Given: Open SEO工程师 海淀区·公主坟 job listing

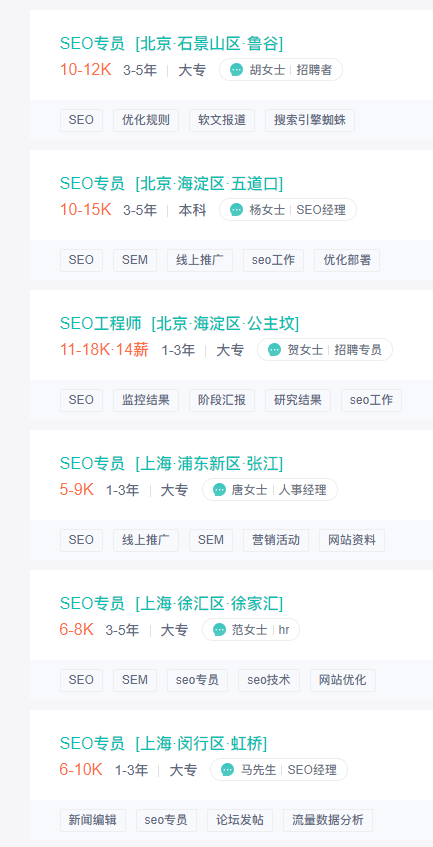Looking at the screenshot, I should (x=179, y=323).
